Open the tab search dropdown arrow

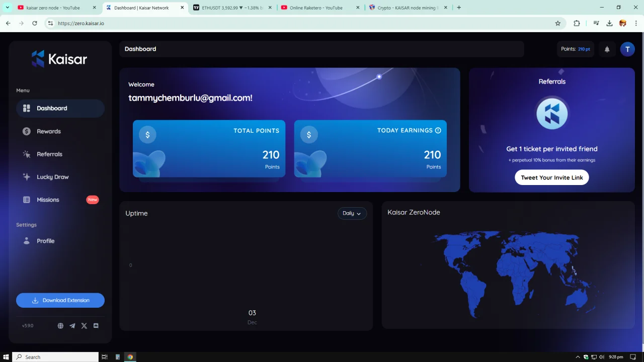point(7,8)
